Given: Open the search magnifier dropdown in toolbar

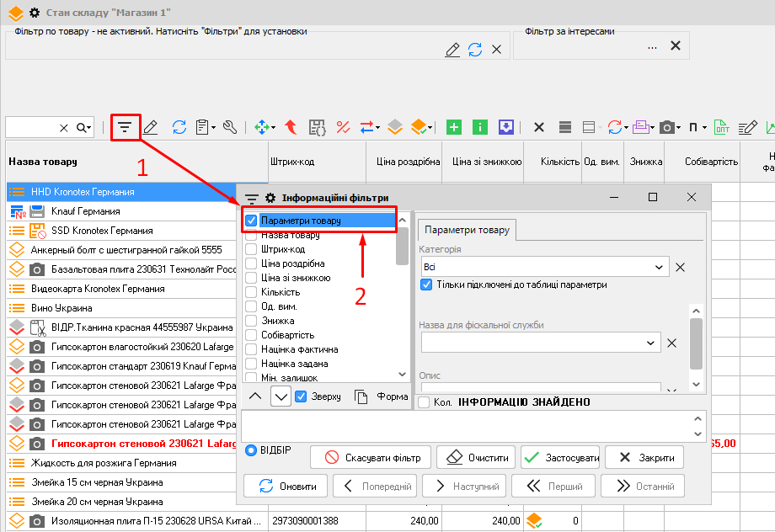Looking at the screenshot, I should click(83, 127).
